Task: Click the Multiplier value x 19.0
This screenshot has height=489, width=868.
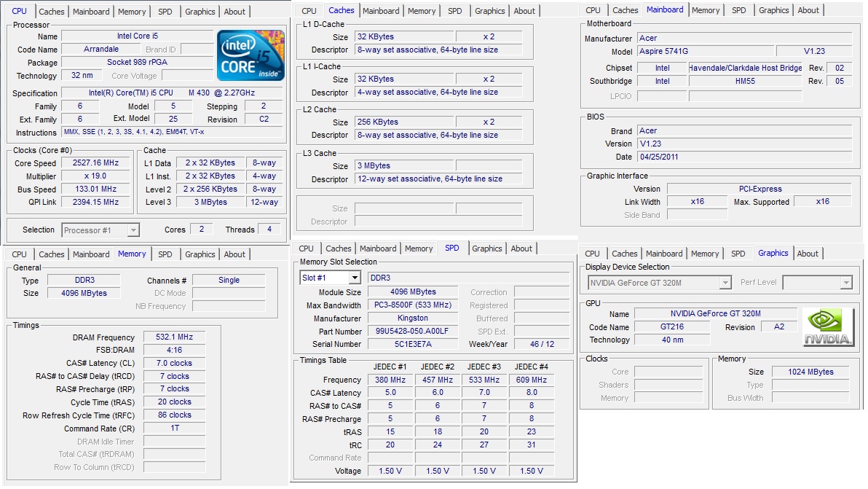Action: (96, 176)
